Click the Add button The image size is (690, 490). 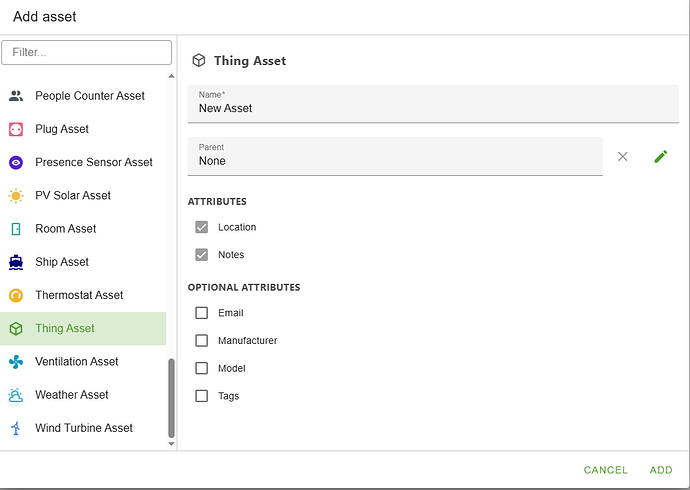click(x=661, y=470)
